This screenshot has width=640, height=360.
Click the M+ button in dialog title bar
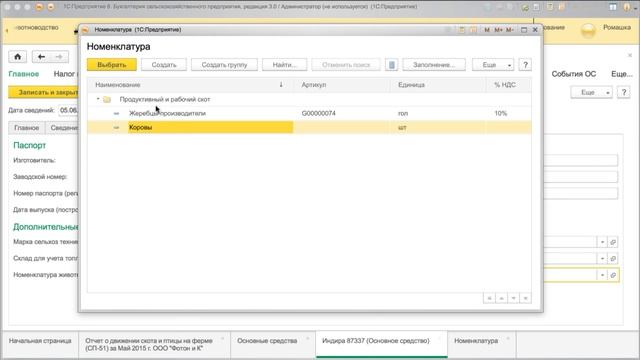[498, 30]
